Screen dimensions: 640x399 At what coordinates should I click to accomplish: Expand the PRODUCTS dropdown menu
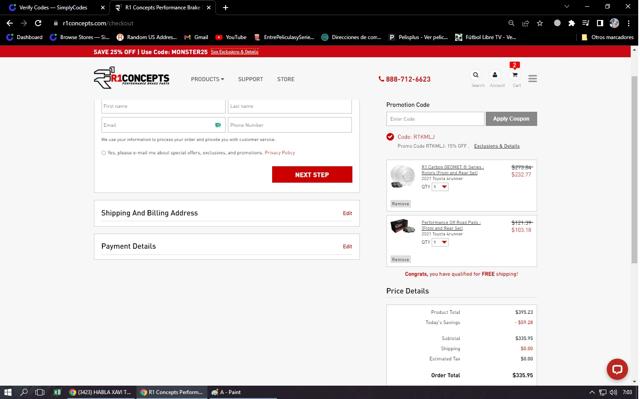click(x=207, y=79)
